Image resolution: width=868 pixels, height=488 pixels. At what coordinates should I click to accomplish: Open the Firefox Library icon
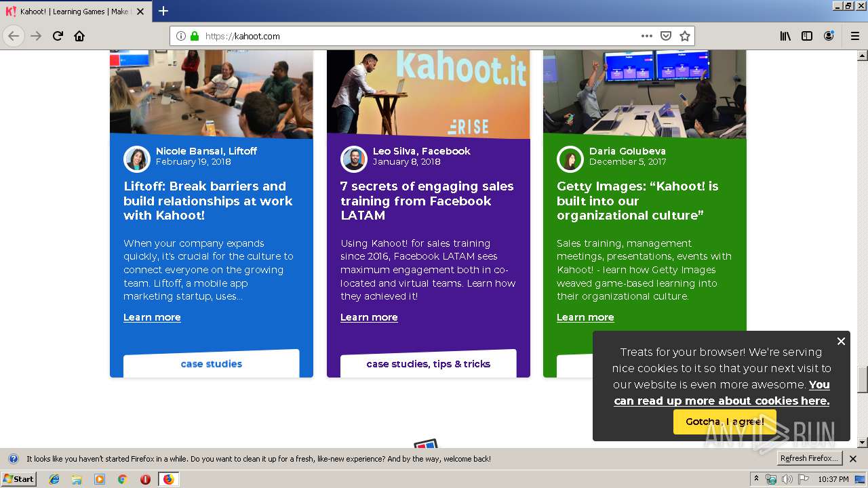(785, 36)
